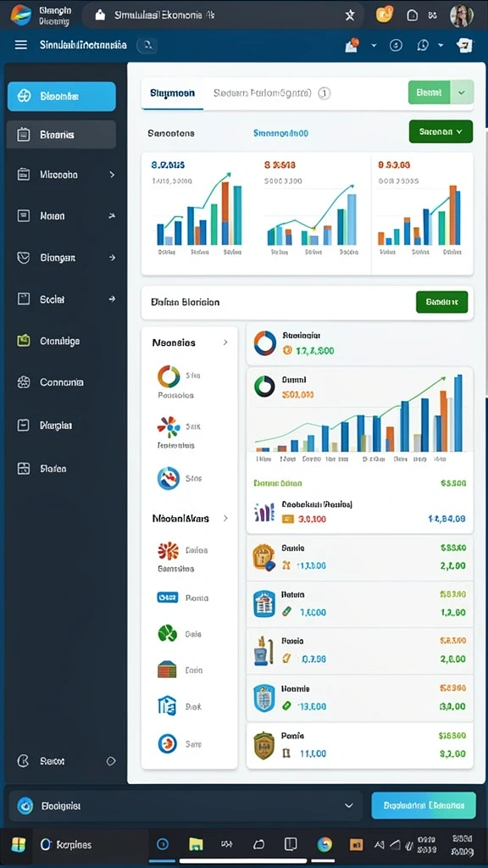Toggle the circle switch beside bottom sidebar item

tap(111, 761)
